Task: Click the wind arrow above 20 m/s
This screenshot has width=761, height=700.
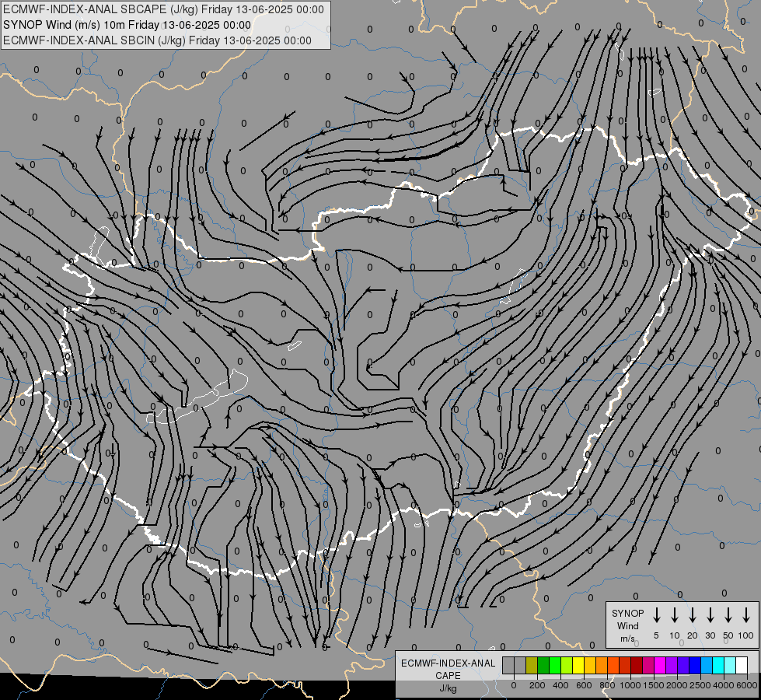Action: pyautogui.click(x=693, y=615)
